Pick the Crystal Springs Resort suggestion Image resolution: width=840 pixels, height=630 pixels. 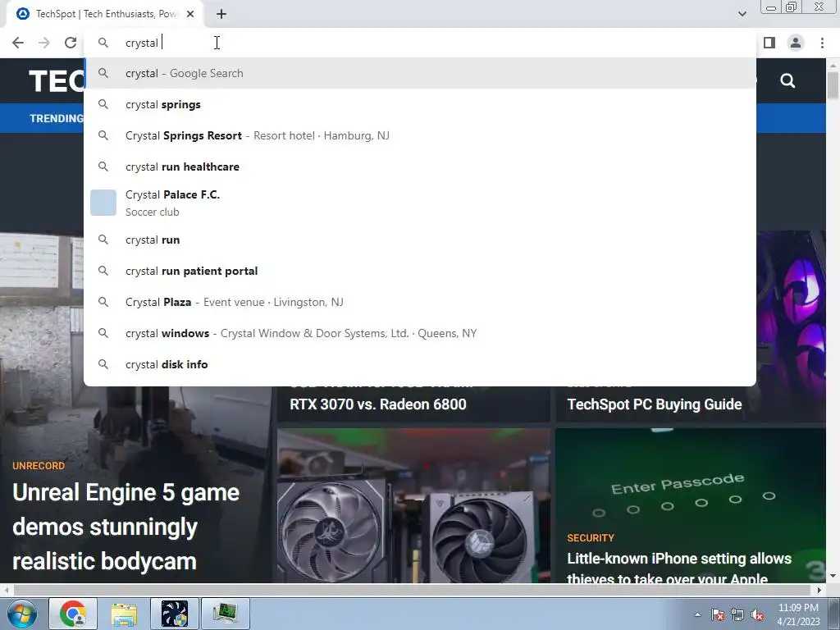(x=420, y=135)
